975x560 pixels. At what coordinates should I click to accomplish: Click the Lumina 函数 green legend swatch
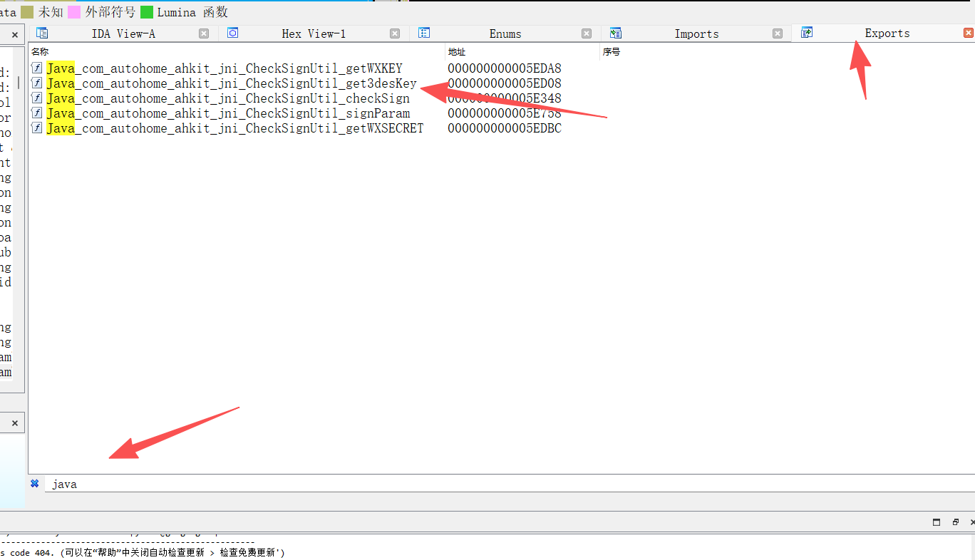tap(146, 12)
